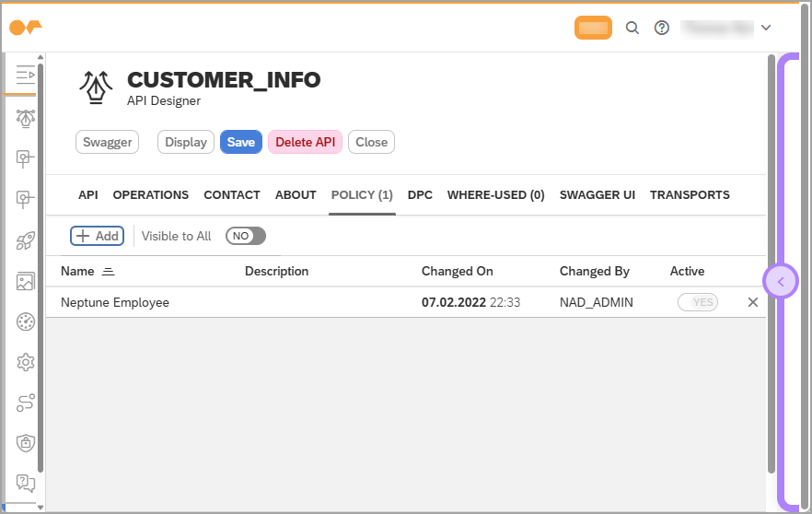The height and width of the screenshot is (514, 812).
Task: Open the TRANSPORTS tab
Action: tap(690, 195)
